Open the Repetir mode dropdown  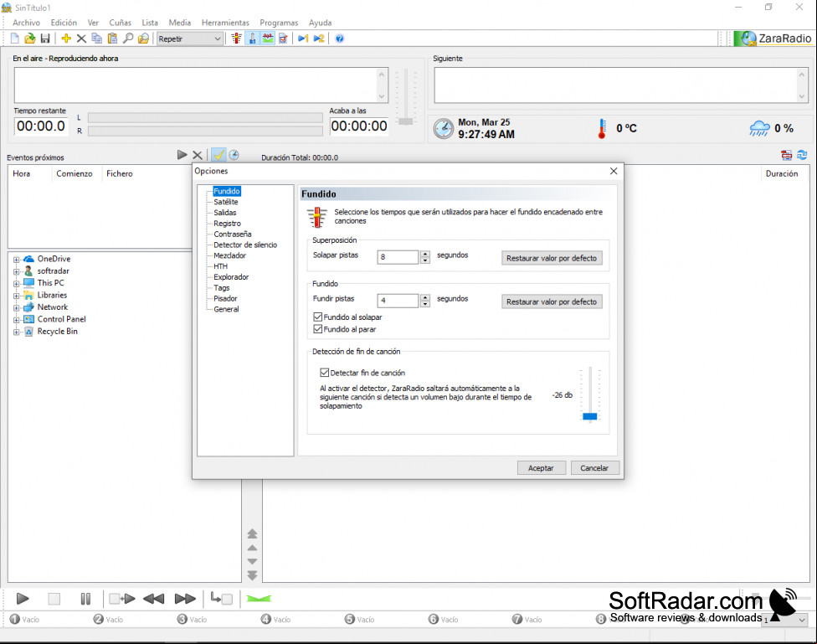(190, 39)
